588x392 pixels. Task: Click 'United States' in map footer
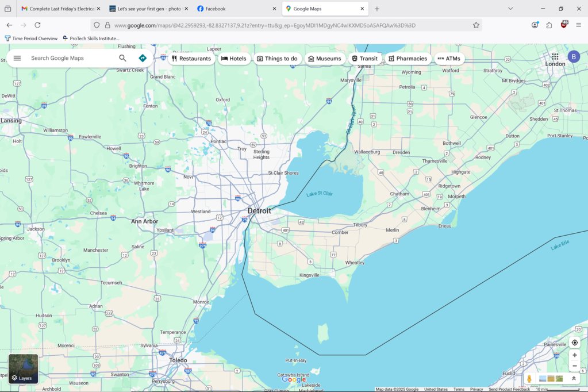(x=436, y=389)
